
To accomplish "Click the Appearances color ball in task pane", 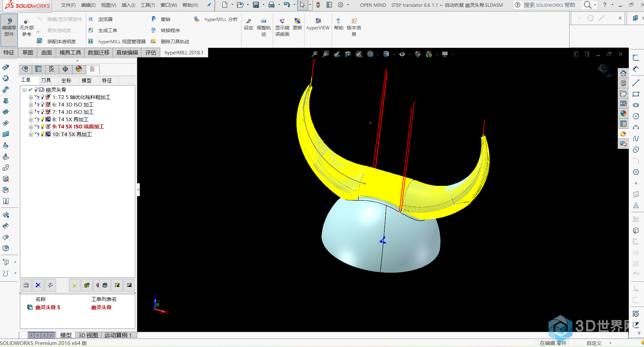I will coord(623,114).
